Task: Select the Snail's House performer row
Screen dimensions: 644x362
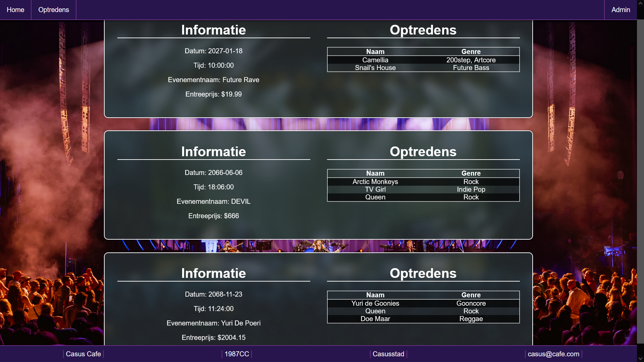Action: pos(375,68)
